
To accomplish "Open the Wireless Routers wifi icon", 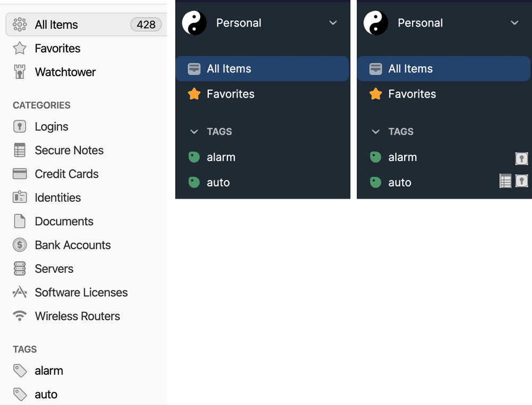I will [x=20, y=316].
